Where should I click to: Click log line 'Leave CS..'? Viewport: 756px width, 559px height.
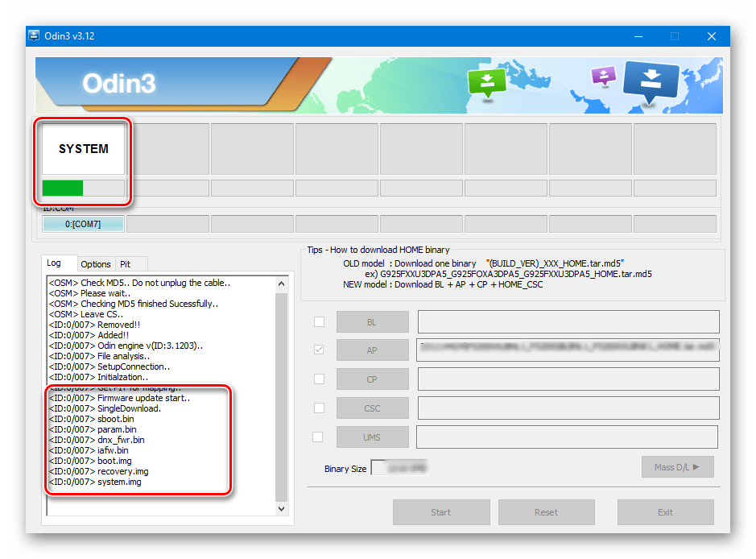pos(86,314)
